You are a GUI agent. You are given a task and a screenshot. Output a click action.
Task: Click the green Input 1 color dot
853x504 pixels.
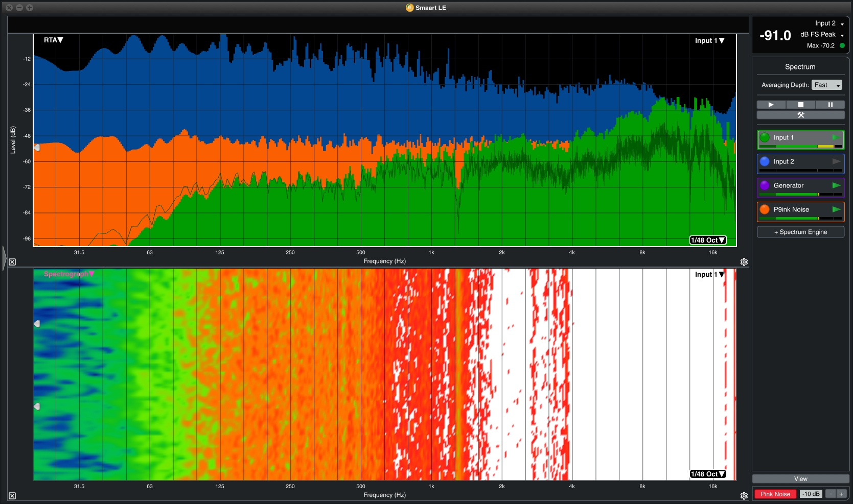pos(765,137)
